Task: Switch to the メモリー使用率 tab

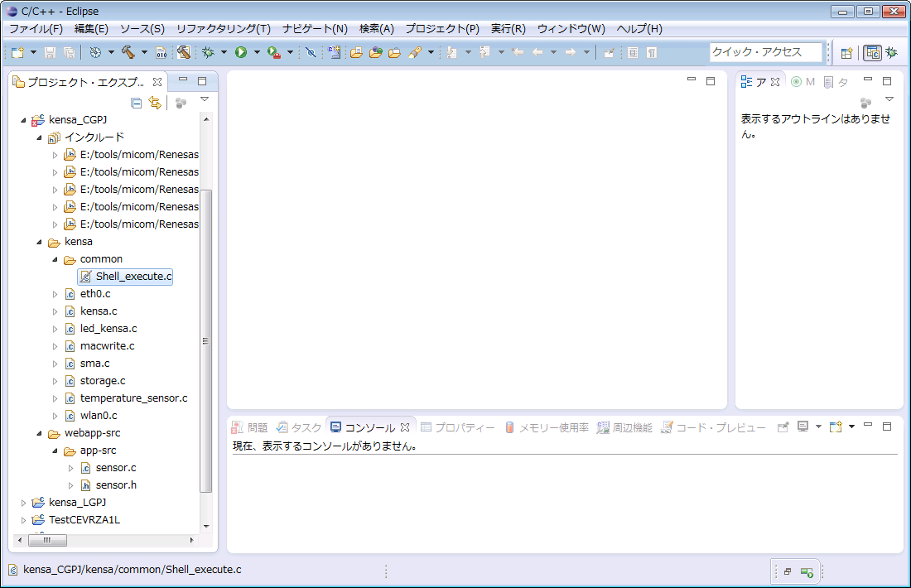Action: pos(546,427)
